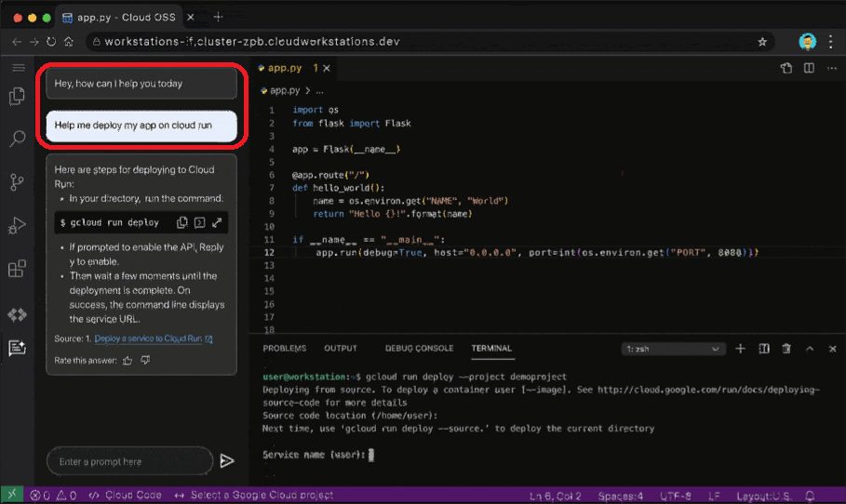Add a new terminal with plus icon

[x=740, y=349]
